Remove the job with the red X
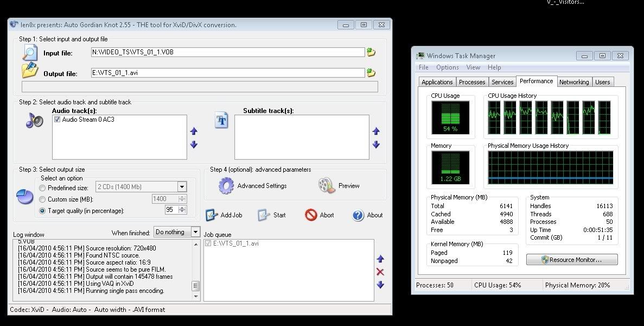This screenshot has width=644, height=326. tap(380, 272)
